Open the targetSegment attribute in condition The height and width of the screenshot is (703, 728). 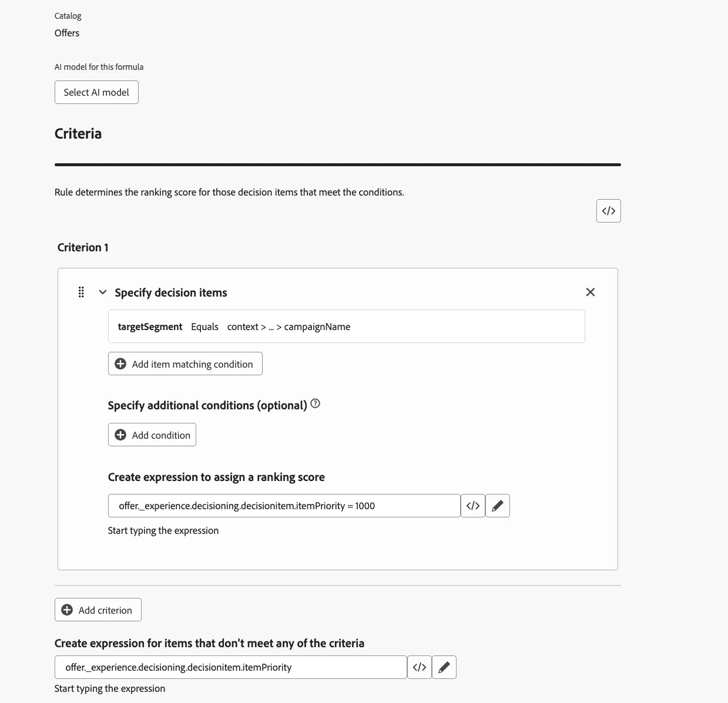point(150,327)
